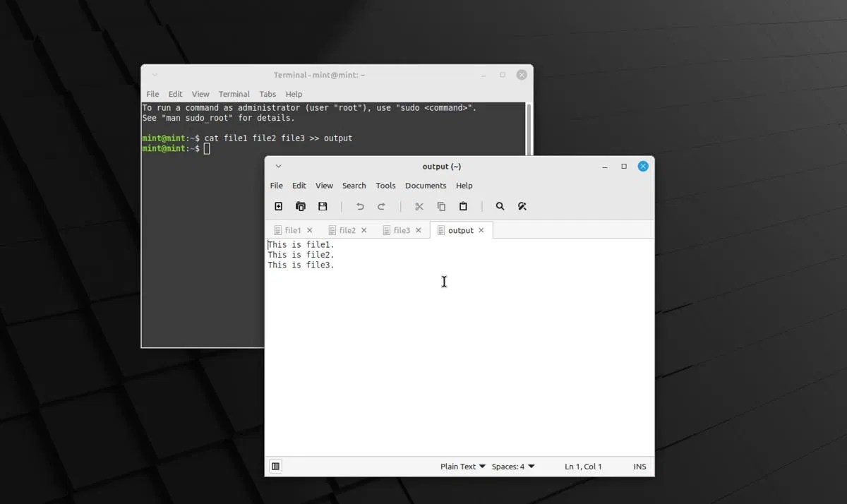Image resolution: width=847 pixels, height=504 pixels.
Task: Toggle the side panel visibility
Action: click(275, 466)
